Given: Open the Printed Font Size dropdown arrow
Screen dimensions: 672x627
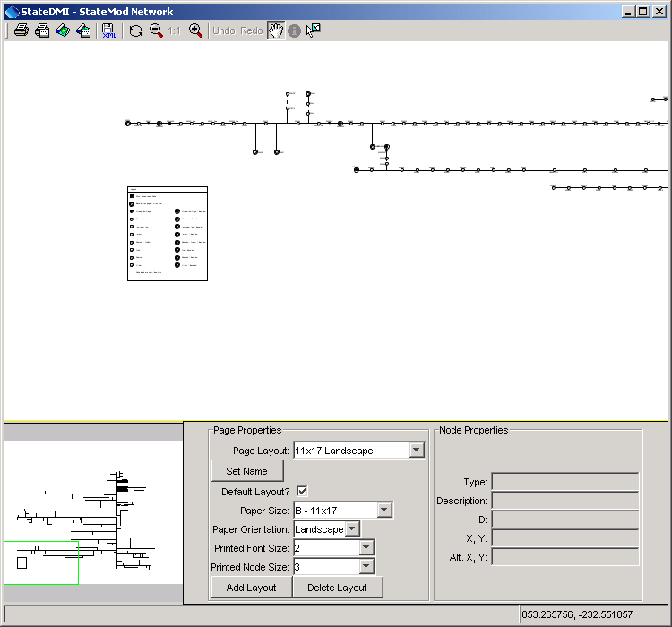Looking at the screenshot, I should (x=366, y=547).
